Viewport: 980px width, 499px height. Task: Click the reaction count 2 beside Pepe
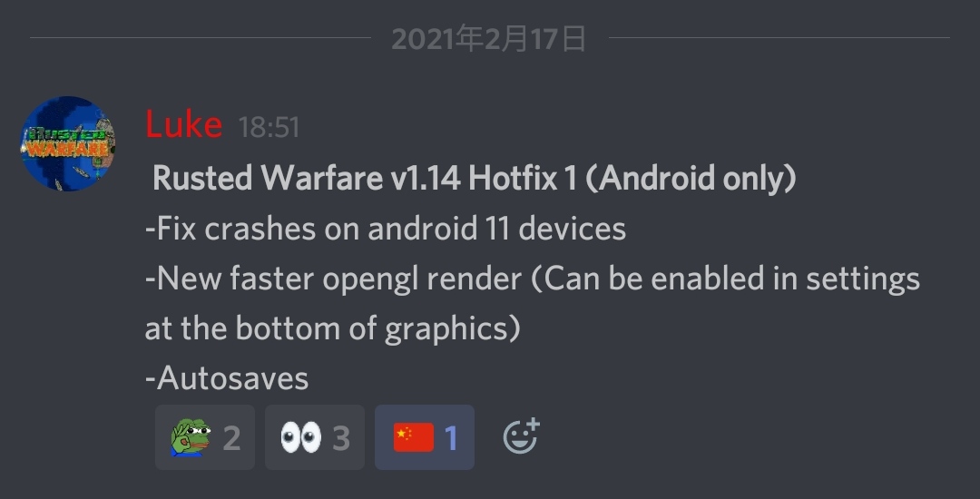(232, 438)
